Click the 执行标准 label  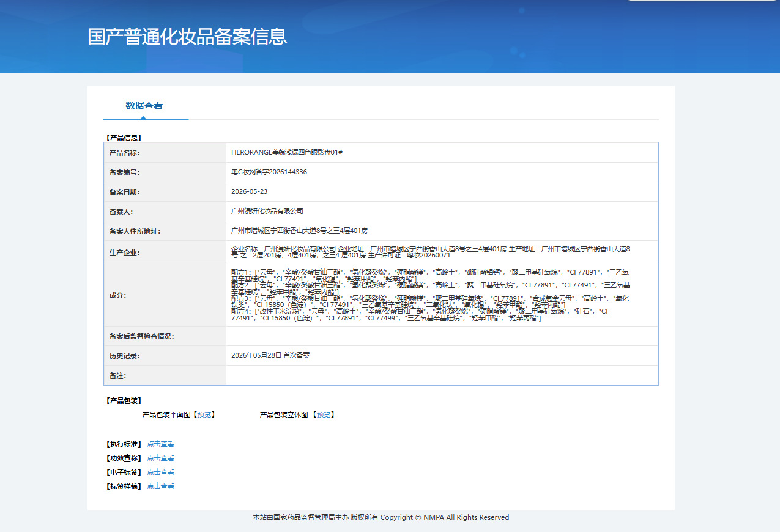click(124, 444)
